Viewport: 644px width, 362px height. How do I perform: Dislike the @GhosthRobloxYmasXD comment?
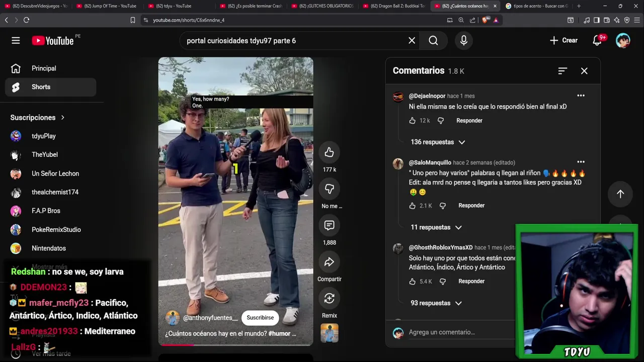pyautogui.click(x=443, y=282)
